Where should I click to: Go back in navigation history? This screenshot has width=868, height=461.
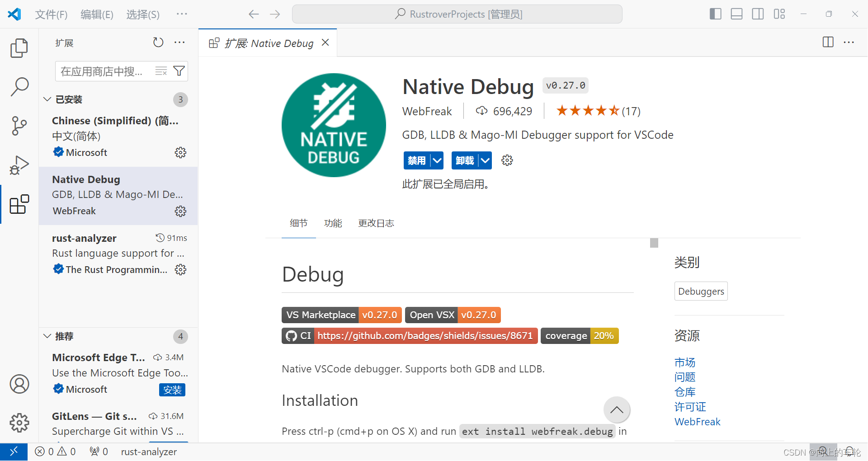[x=254, y=14]
